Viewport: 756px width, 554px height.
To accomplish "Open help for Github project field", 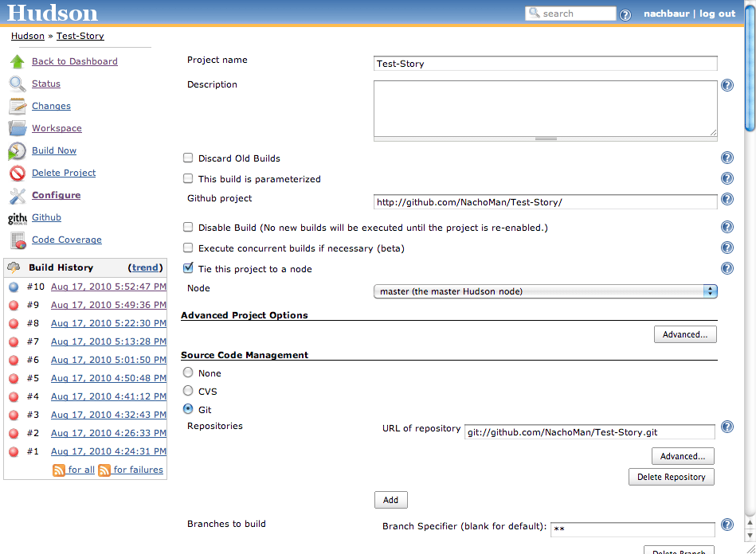I will (x=727, y=199).
